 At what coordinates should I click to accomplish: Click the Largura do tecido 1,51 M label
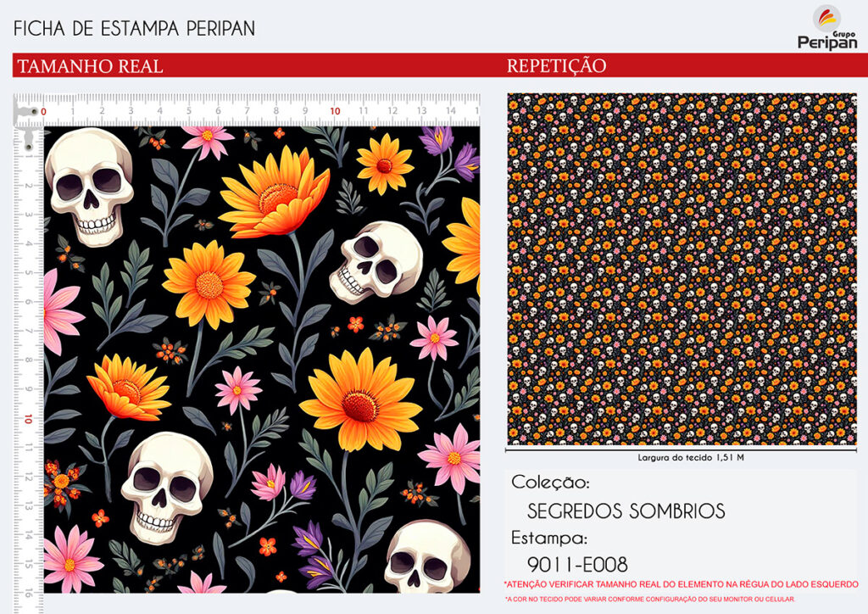coord(691,457)
